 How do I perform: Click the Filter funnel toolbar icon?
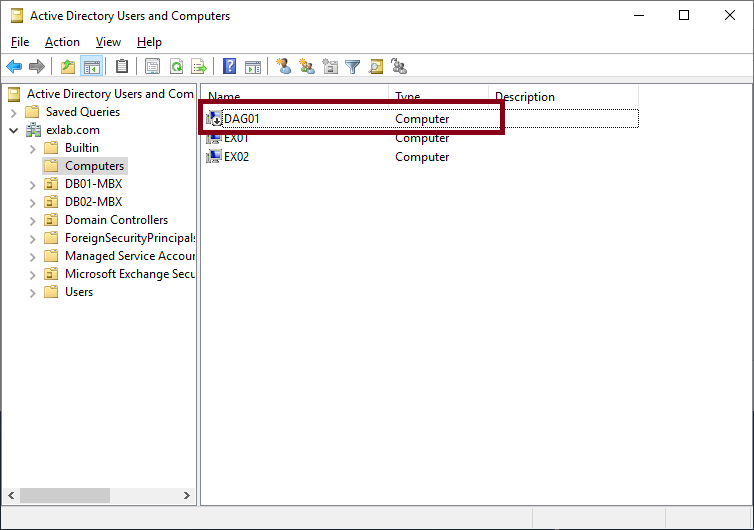pyautogui.click(x=352, y=66)
